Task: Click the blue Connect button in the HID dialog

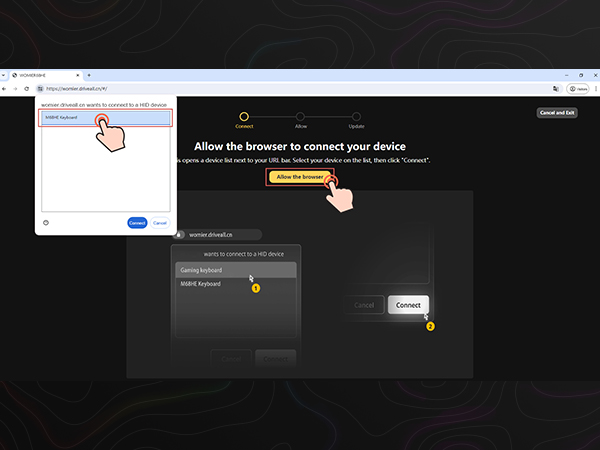Action: coord(137,222)
